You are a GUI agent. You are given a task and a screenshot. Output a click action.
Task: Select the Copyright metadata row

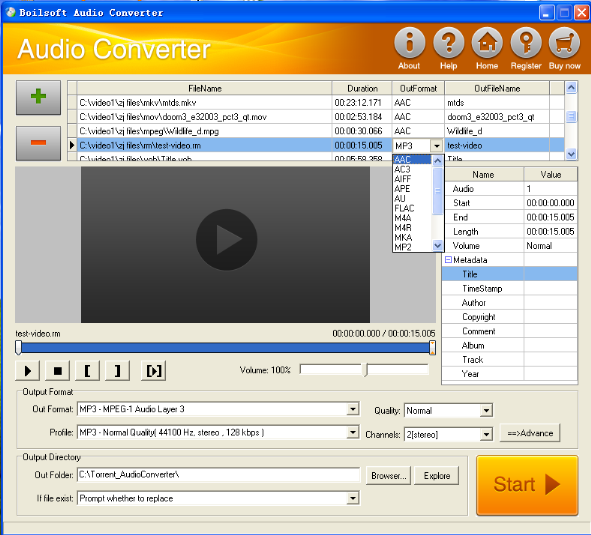pyautogui.click(x=510, y=317)
